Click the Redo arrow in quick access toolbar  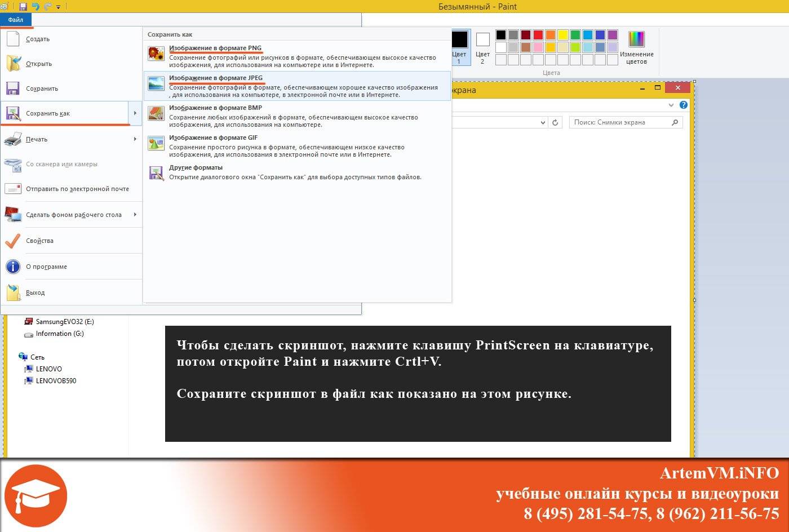click(47, 7)
